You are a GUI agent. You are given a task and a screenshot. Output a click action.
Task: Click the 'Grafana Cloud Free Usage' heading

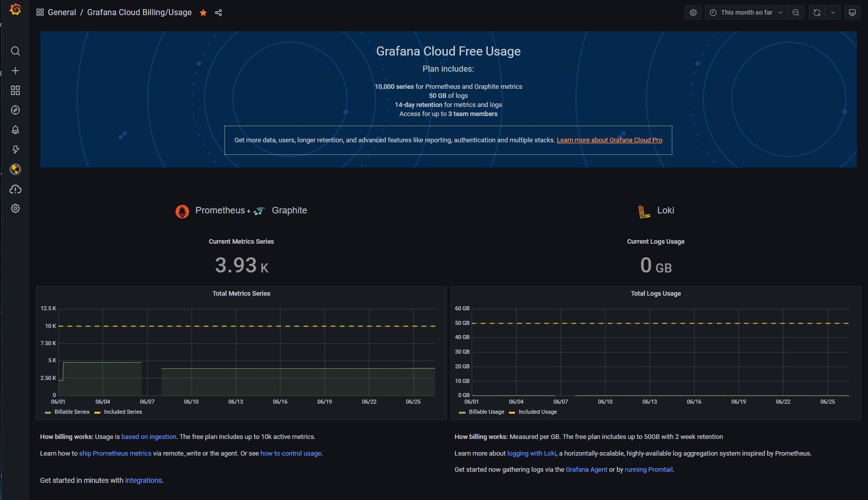(x=448, y=51)
